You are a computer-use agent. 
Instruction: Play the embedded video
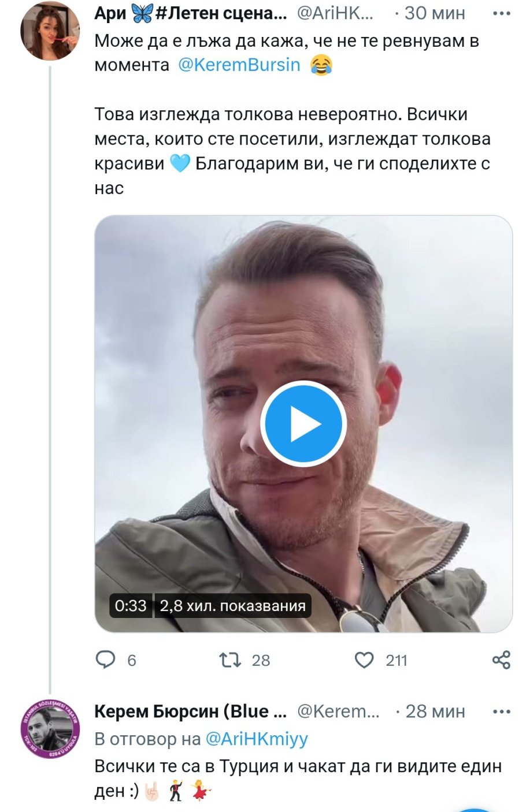(x=303, y=424)
